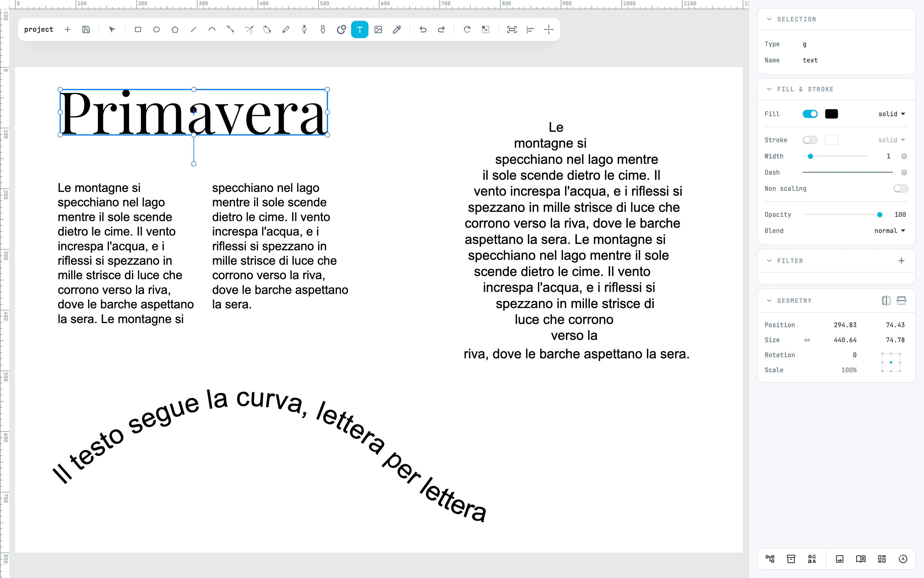
Task: Click the flip horizontal icon in Geometry
Action: tap(886, 301)
